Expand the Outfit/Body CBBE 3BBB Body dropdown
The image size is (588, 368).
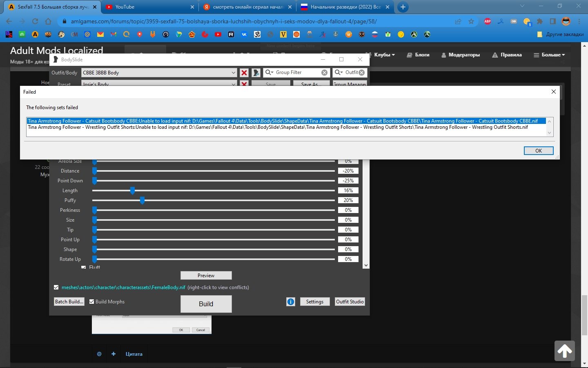coord(233,73)
